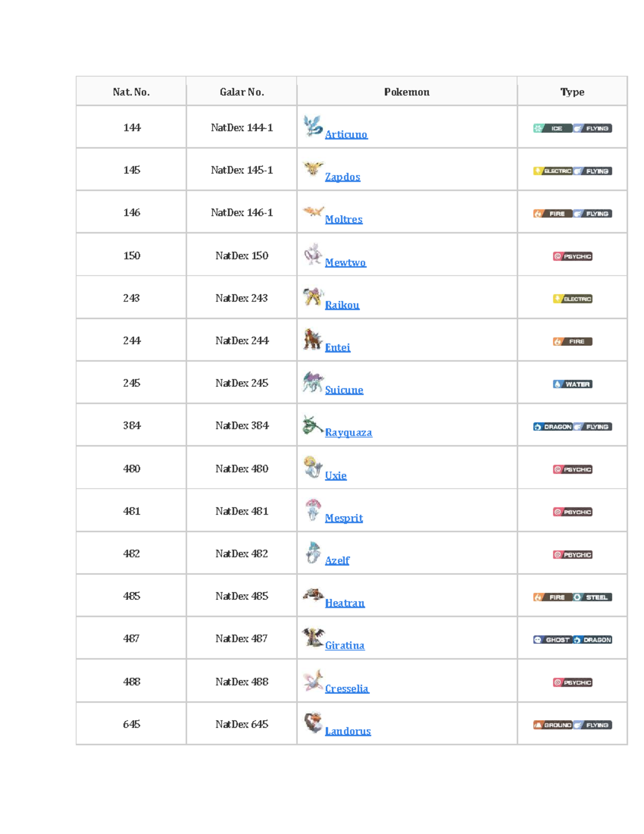644x834 pixels.
Task: Open the Rayquaza link
Action: point(348,432)
